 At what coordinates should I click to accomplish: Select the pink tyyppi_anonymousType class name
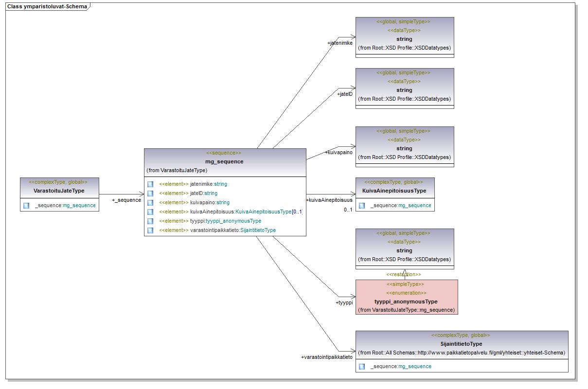pyautogui.click(x=406, y=301)
